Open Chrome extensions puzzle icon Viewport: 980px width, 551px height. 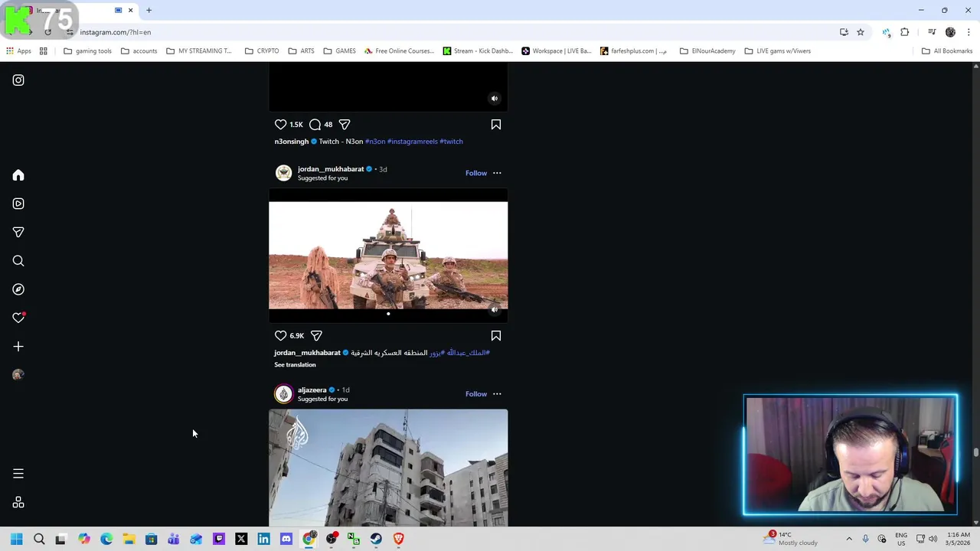click(x=905, y=32)
